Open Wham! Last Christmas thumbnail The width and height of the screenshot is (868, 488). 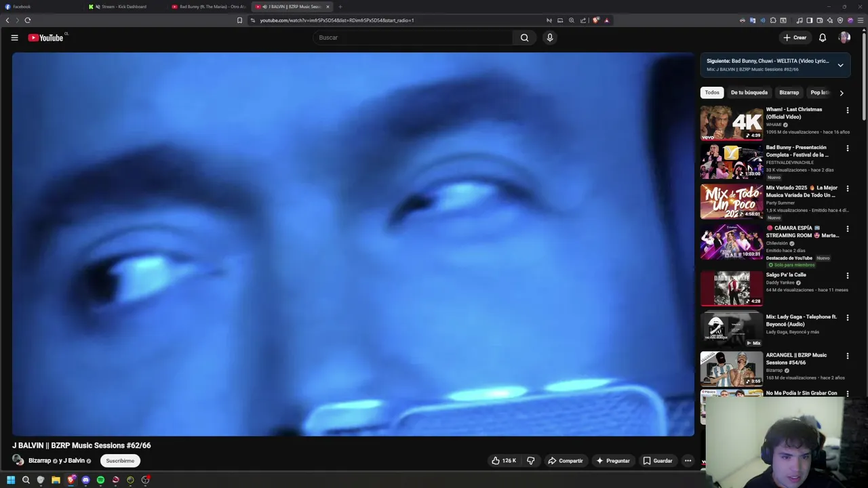pos(732,123)
